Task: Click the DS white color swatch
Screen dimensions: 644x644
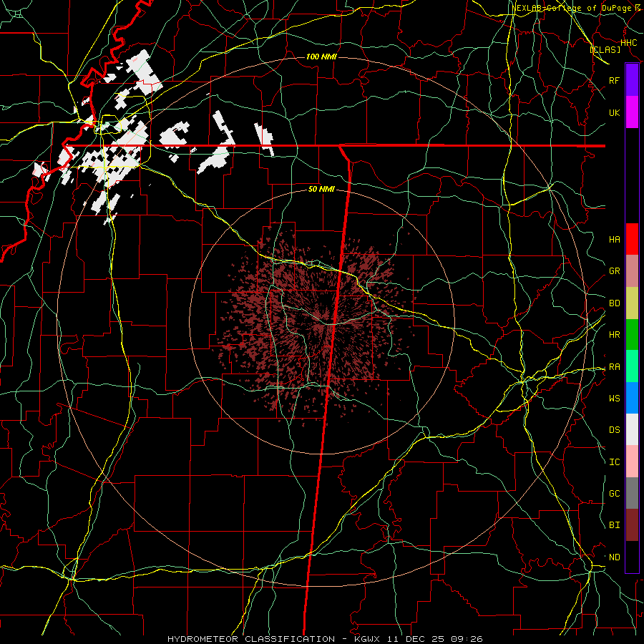Action: (632, 429)
